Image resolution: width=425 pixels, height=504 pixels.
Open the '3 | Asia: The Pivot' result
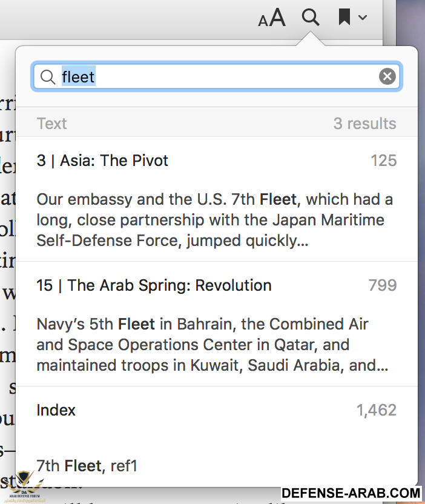[x=102, y=161]
